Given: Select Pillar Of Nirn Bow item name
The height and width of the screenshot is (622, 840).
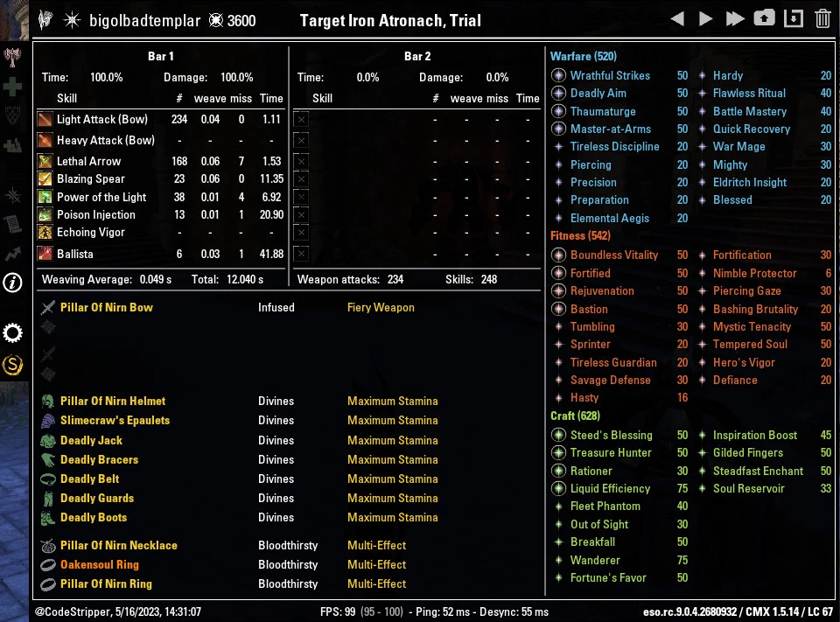Looking at the screenshot, I should (107, 308).
